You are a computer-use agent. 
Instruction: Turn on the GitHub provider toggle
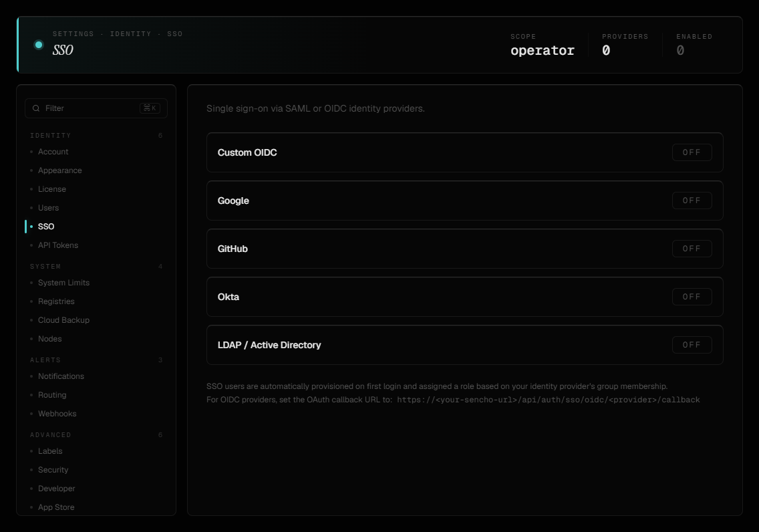tap(692, 249)
